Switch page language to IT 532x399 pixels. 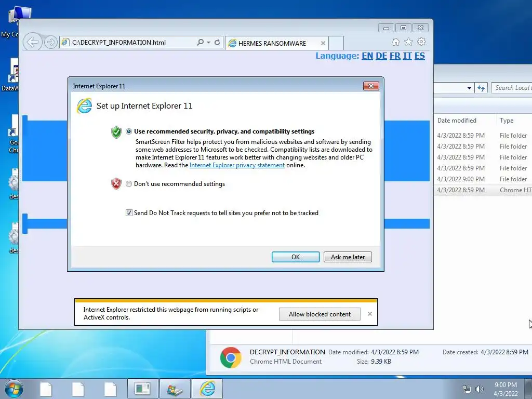[x=407, y=56]
